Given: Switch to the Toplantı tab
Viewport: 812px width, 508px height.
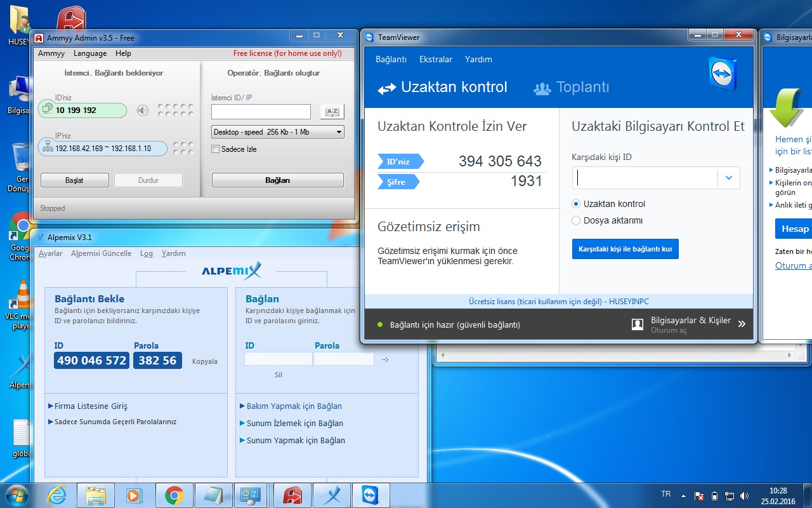Looking at the screenshot, I should click(571, 88).
